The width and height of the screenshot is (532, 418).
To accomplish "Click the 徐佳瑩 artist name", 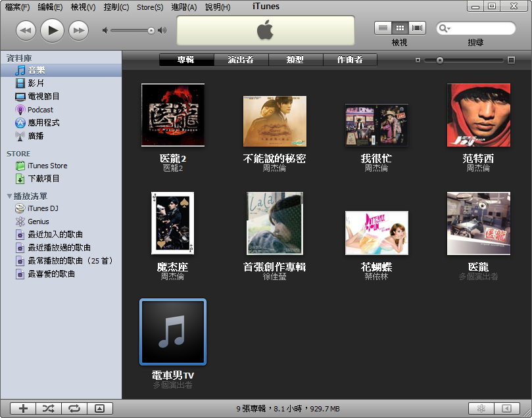I will coord(274,277).
